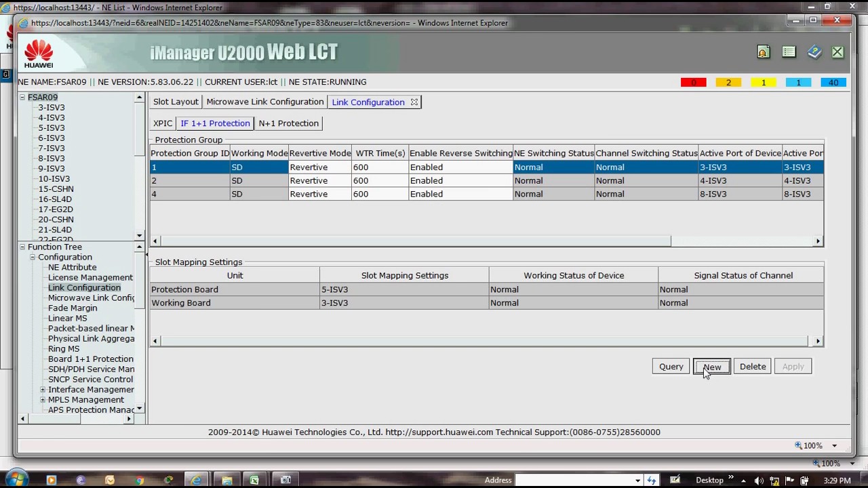Open the XPIC sub-tab
The height and width of the screenshot is (488, 868).
(163, 123)
